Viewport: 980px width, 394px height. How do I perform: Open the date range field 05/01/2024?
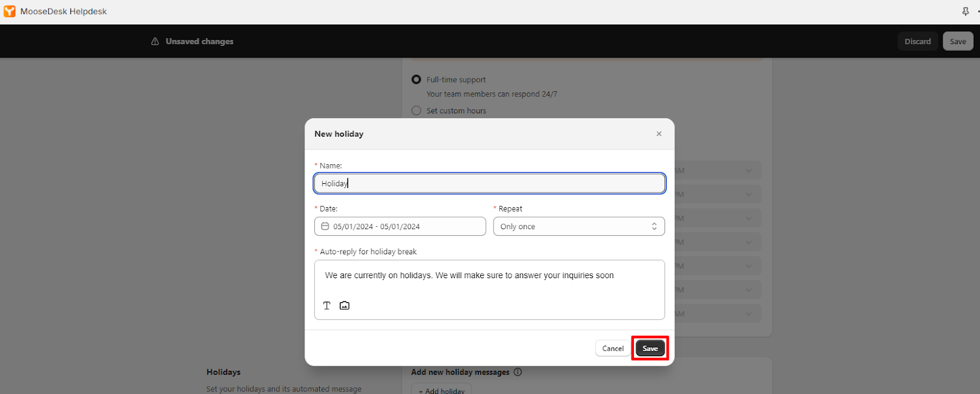tap(400, 227)
